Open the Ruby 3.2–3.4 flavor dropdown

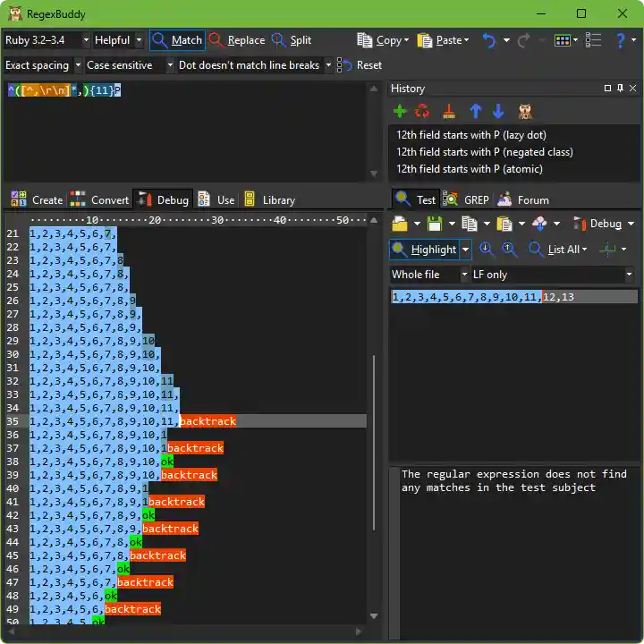[86, 40]
